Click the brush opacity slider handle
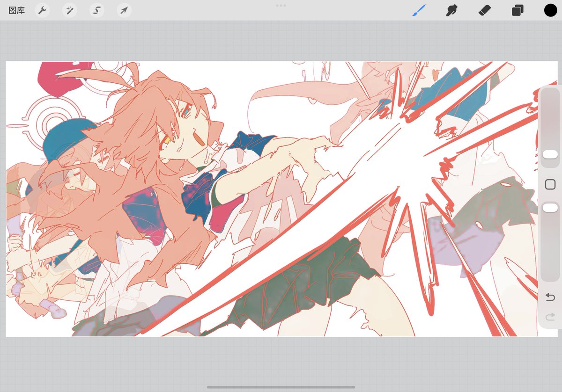This screenshot has width=562, height=392. pos(550,207)
